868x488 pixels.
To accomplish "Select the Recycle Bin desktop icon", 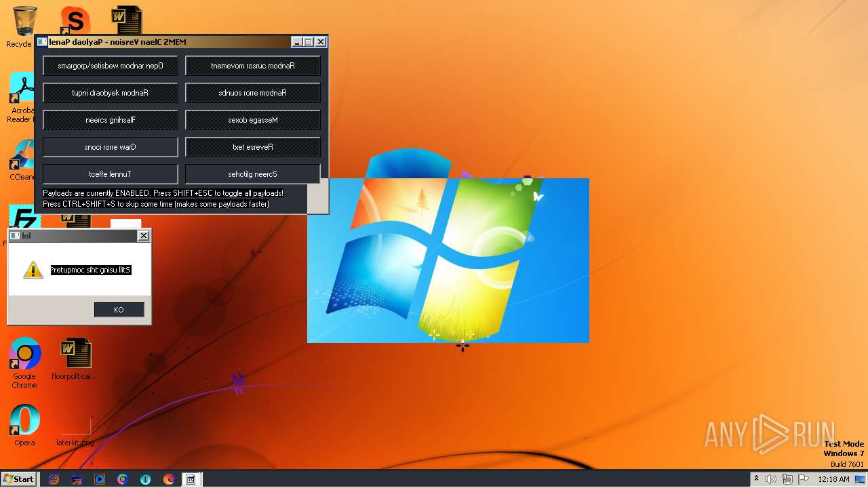I will tap(20, 27).
